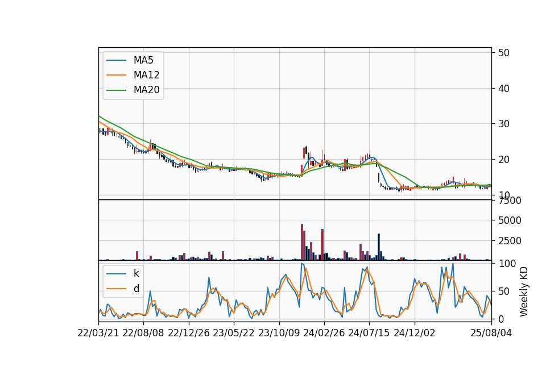This screenshot has height=392, width=546.
Task: Click the price axis 40 tick label
Action: pyautogui.click(x=503, y=89)
